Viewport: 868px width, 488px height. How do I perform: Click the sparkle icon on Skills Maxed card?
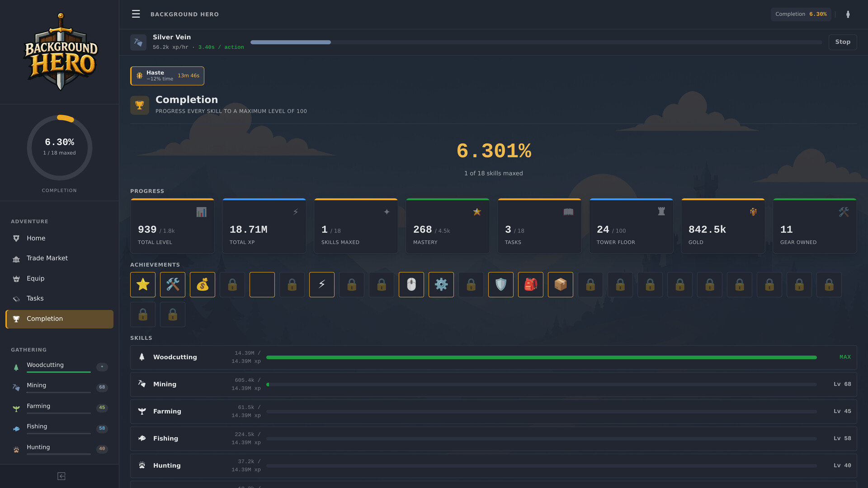pos(387,212)
